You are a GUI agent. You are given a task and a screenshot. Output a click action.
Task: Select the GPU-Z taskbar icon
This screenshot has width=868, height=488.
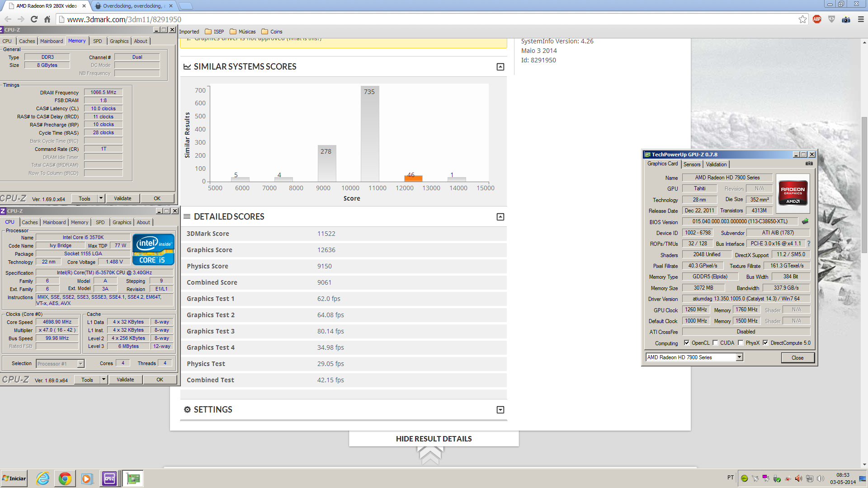click(133, 479)
